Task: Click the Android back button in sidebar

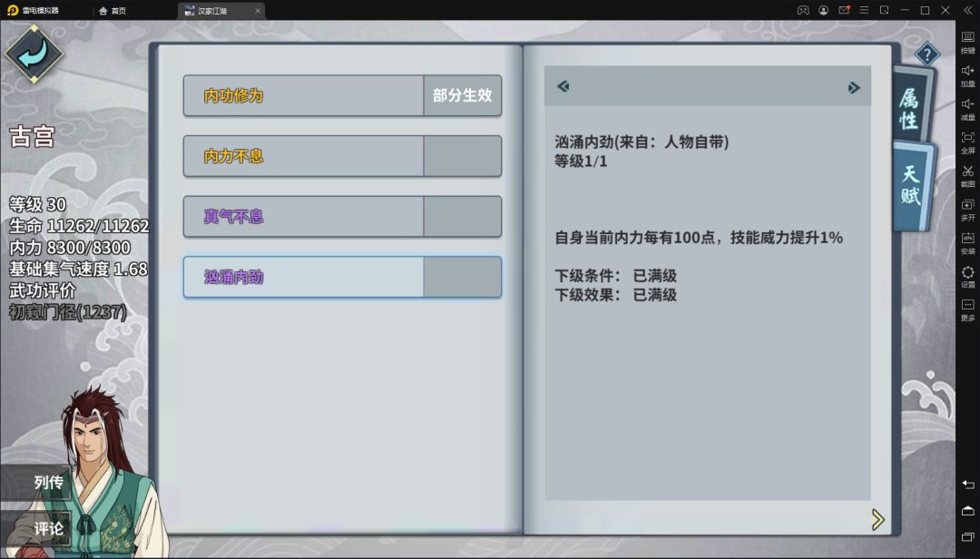Action: tap(967, 485)
